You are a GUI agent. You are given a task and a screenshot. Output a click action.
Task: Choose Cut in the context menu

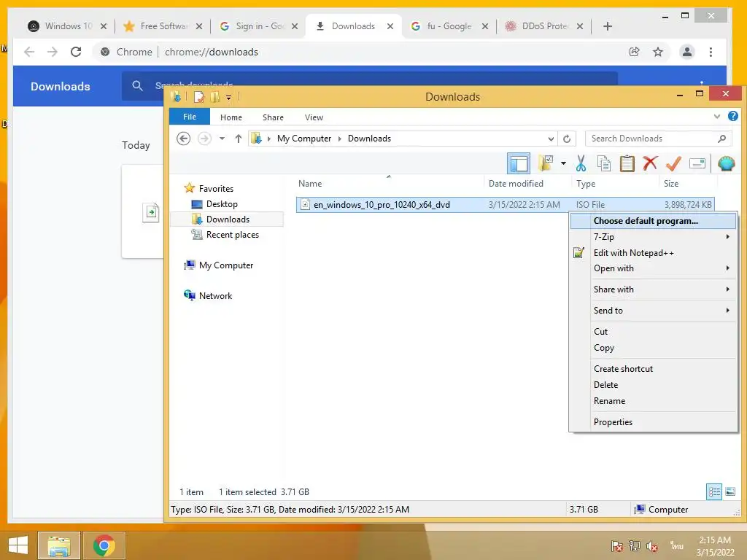pyautogui.click(x=653, y=332)
